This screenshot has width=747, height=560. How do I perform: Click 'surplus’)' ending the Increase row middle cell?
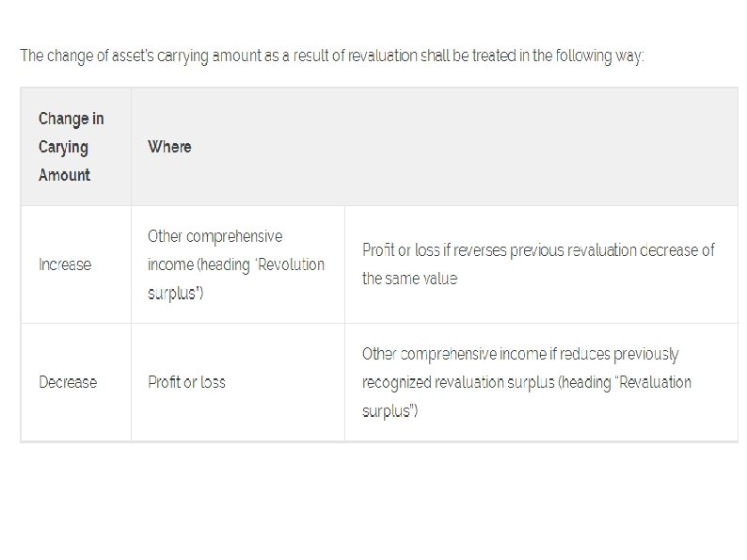(176, 293)
